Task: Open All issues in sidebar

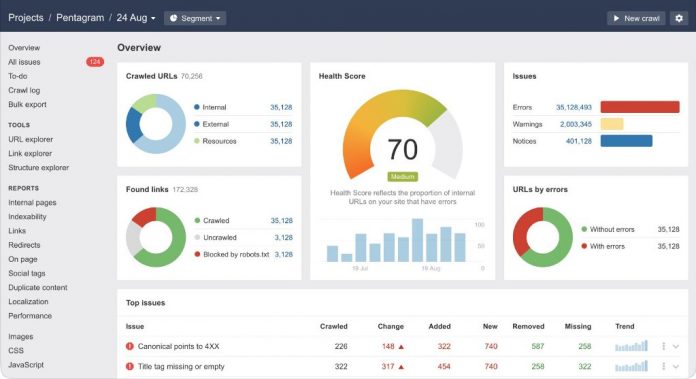Action: 24,62
